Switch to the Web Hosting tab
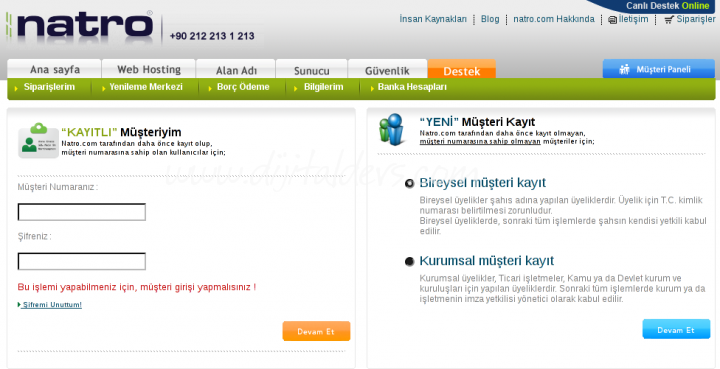Image resolution: width=720 pixels, height=369 pixels. [x=149, y=69]
